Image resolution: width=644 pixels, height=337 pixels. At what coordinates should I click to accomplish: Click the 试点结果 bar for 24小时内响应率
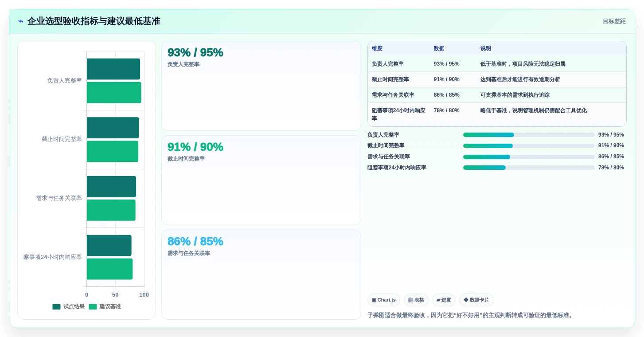click(109, 246)
